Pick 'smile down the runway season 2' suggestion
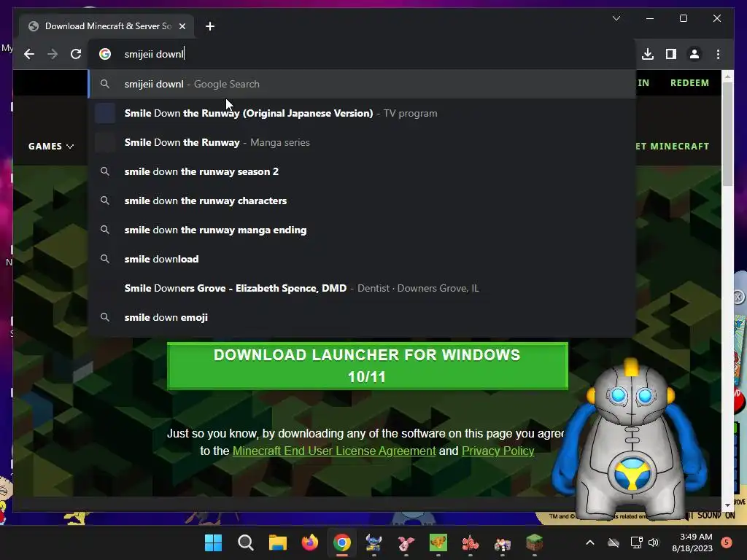747x560 pixels. (x=362, y=171)
